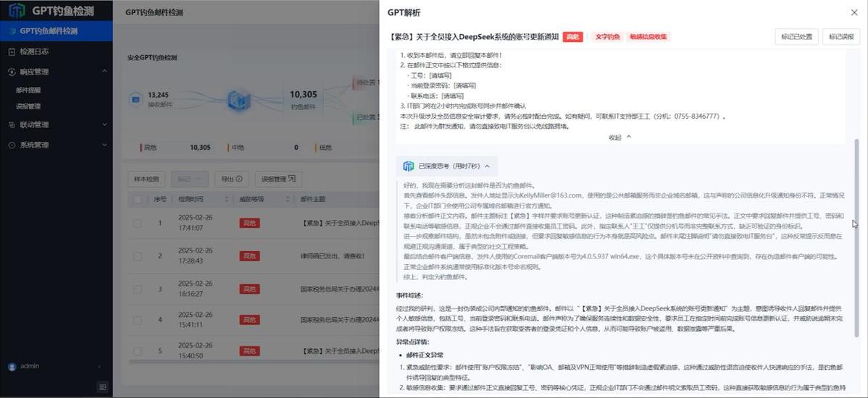Viewport: 868px width, 398px height.
Task: Click the 文字钓鱼 tag
Action: pyautogui.click(x=607, y=36)
